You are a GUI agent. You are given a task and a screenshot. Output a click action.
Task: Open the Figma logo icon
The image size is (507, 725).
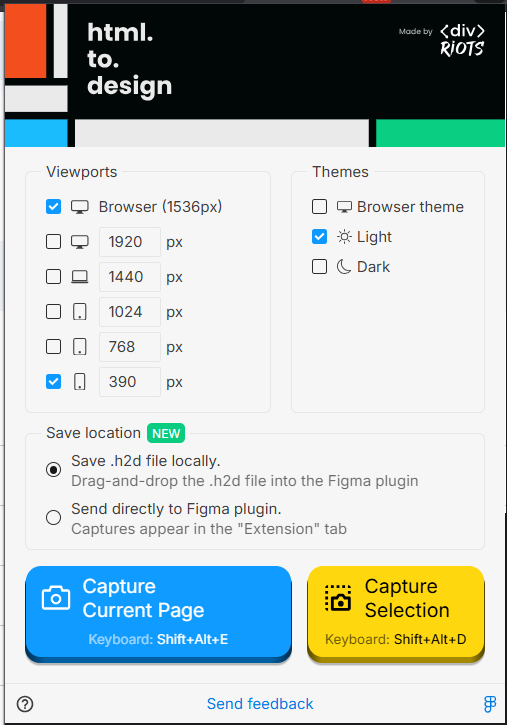tap(490, 704)
